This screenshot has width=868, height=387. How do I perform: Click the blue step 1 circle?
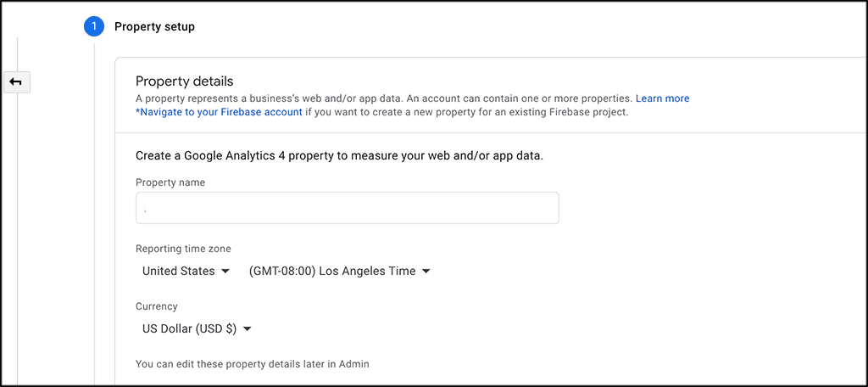94,27
